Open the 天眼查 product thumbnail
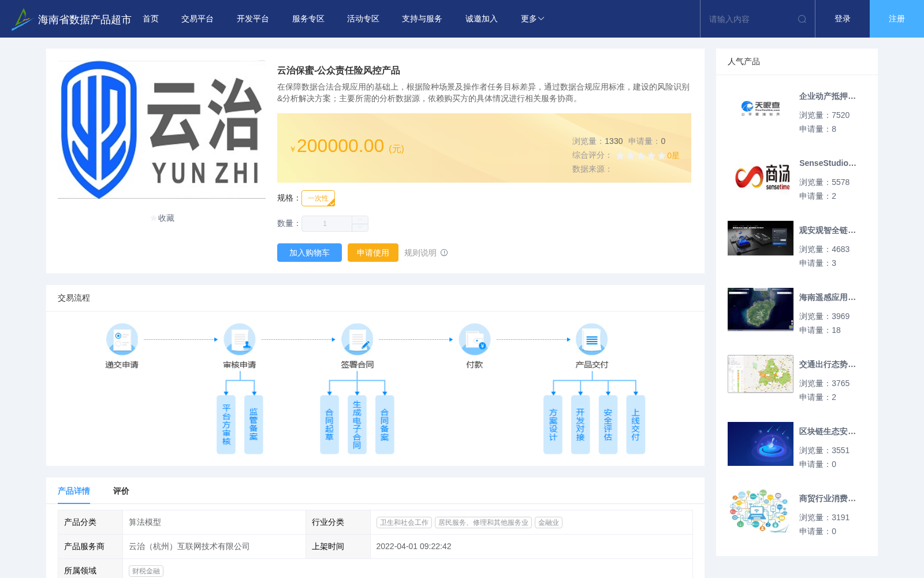Image resolution: width=924 pixels, height=578 pixels. click(x=761, y=108)
